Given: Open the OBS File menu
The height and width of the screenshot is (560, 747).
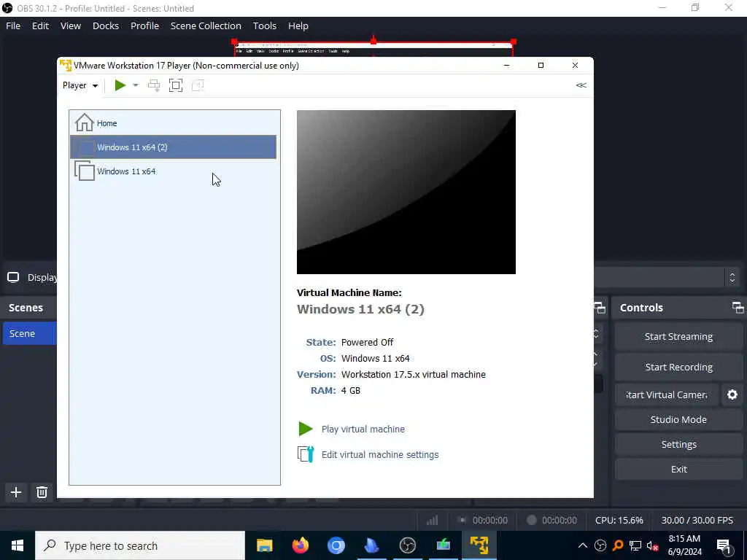Looking at the screenshot, I should pyautogui.click(x=13, y=26).
